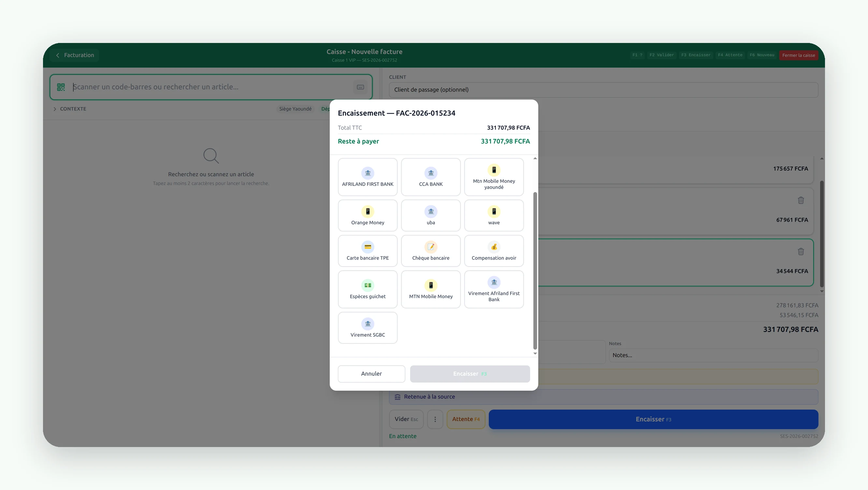Pick Orange Money payment method
Viewport: 868px width, 490px height.
[368, 216]
